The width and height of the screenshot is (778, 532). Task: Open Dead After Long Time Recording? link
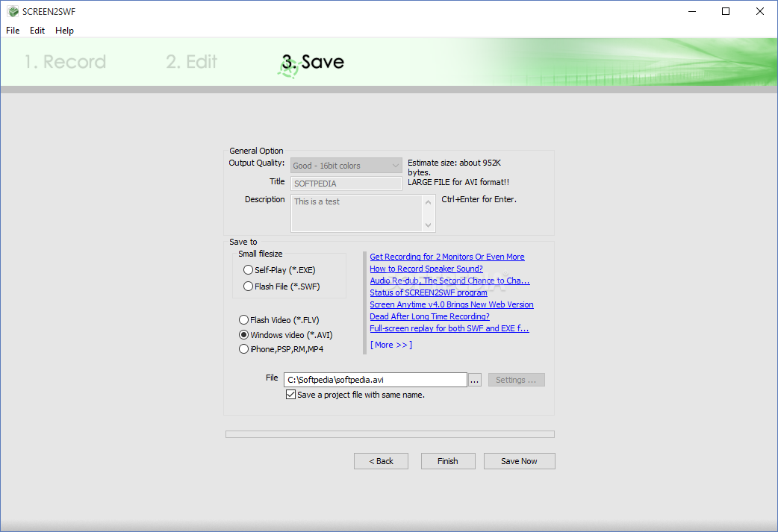[x=429, y=316]
